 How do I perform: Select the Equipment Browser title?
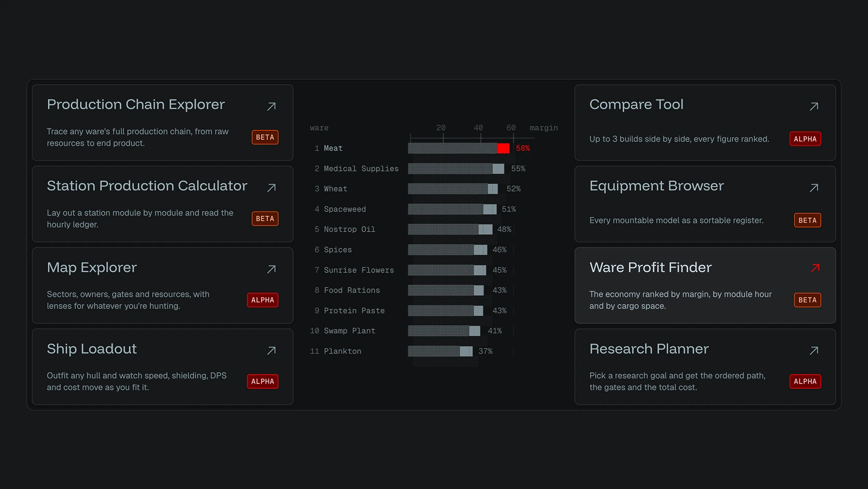pos(657,186)
